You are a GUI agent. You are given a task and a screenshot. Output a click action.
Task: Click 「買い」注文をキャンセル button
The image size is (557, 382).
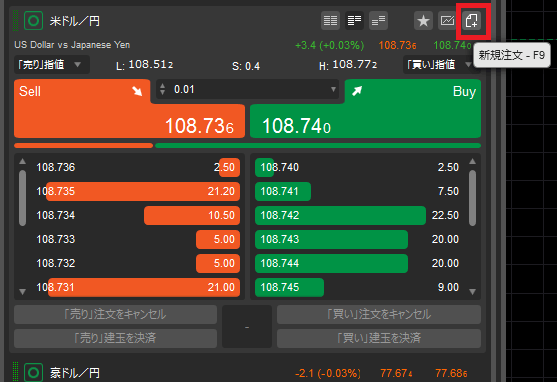click(379, 314)
